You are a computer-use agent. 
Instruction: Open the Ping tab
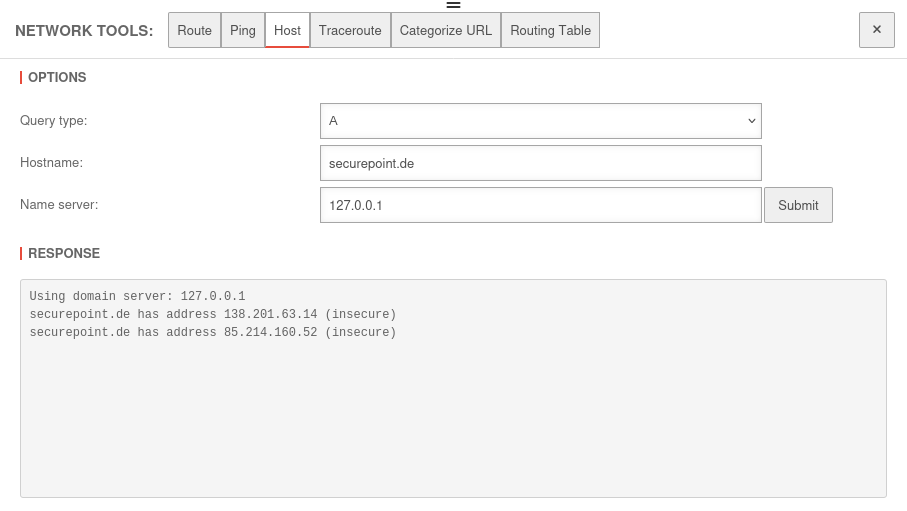pyautogui.click(x=243, y=30)
